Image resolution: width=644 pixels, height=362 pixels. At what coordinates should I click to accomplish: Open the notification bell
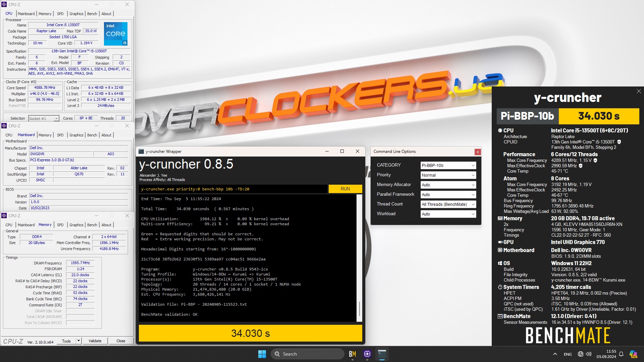click(621, 354)
